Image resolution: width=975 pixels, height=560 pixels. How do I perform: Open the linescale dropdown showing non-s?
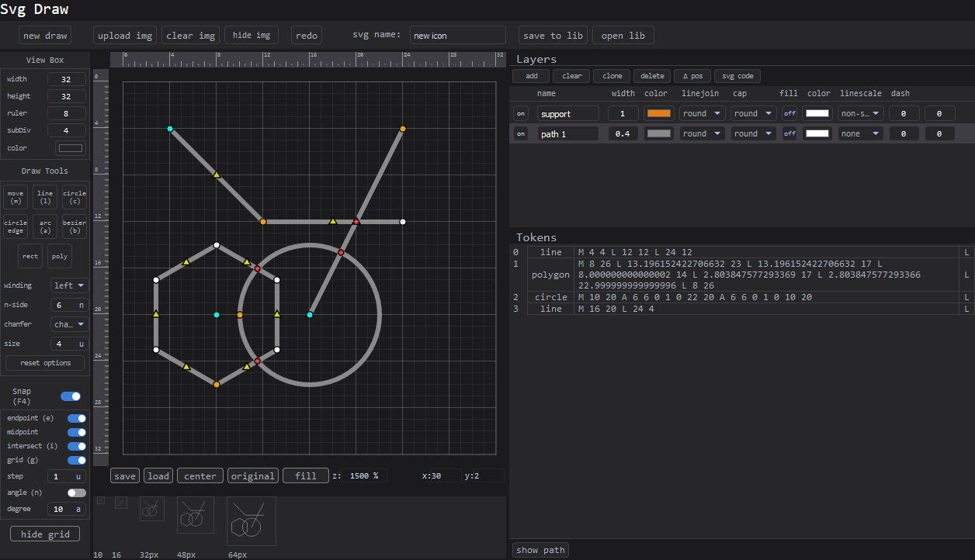click(861, 112)
